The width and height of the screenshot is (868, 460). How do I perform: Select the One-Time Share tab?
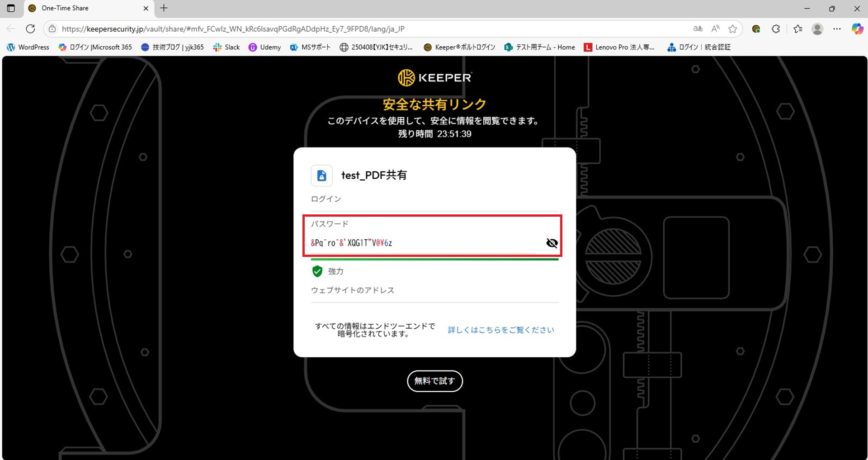86,8
